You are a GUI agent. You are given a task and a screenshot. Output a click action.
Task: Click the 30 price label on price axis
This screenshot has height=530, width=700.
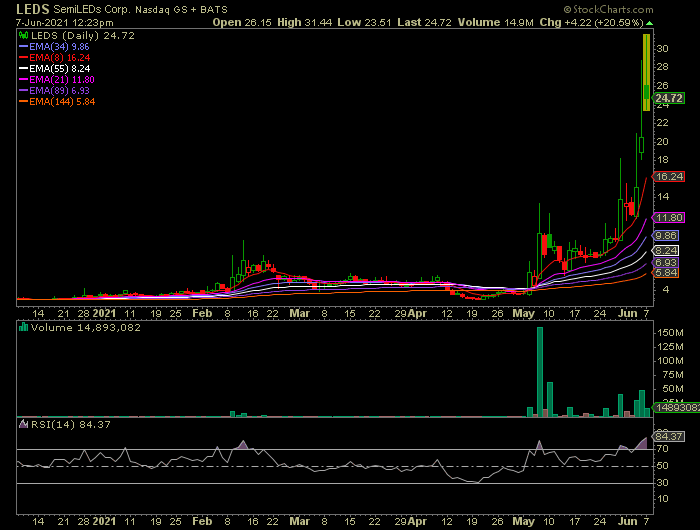point(662,48)
